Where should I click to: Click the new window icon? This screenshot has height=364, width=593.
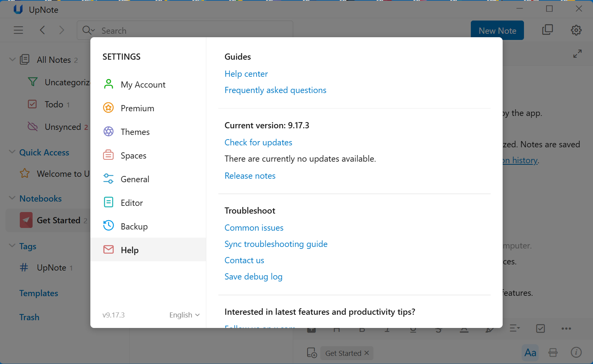[547, 30]
